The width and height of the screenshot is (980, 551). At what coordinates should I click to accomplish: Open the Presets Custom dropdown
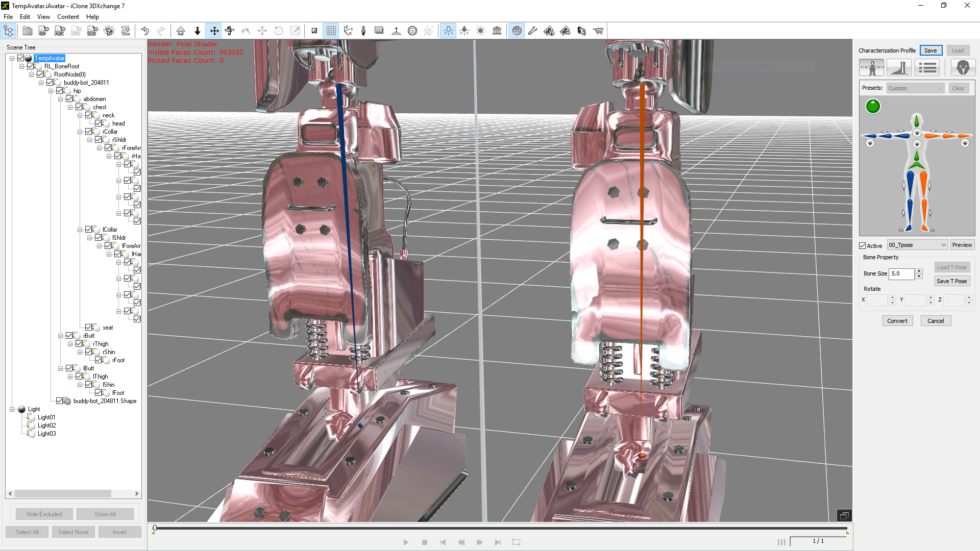pos(916,88)
